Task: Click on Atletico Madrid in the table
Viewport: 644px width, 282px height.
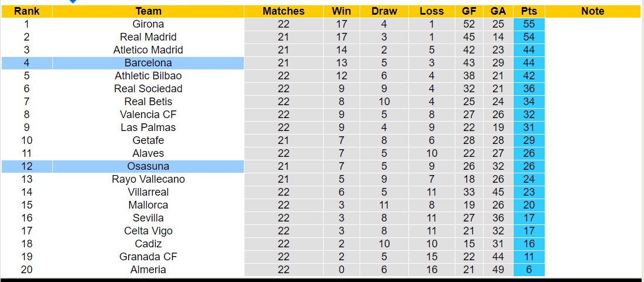Action: click(x=148, y=50)
